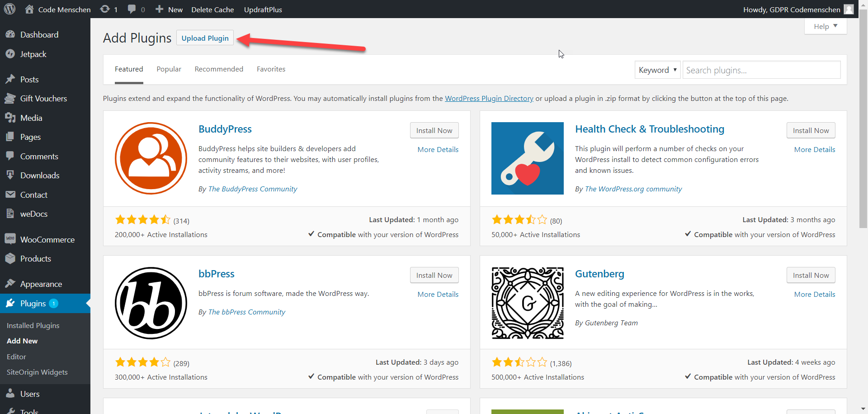Viewport: 868px width, 414px height.
Task: Click the Comments sidebar bubble icon
Action: coord(10,156)
